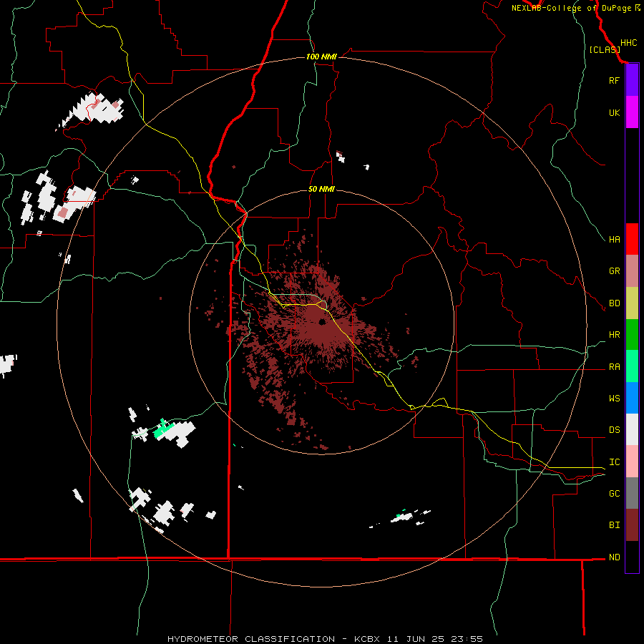Click the DS white legend swatch
The width and height of the screenshot is (644, 644).
pos(632,429)
